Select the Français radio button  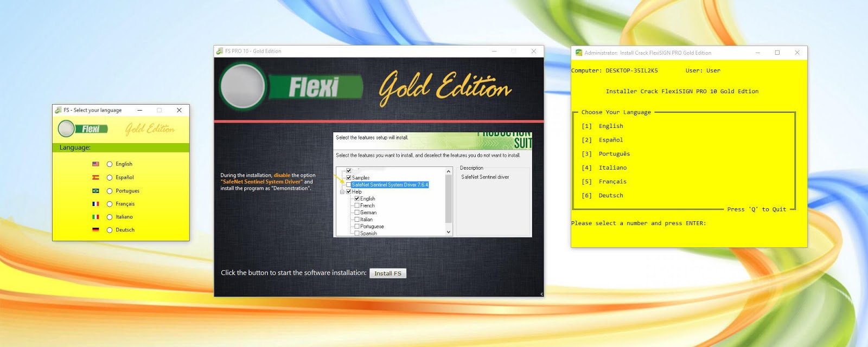point(110,204)
